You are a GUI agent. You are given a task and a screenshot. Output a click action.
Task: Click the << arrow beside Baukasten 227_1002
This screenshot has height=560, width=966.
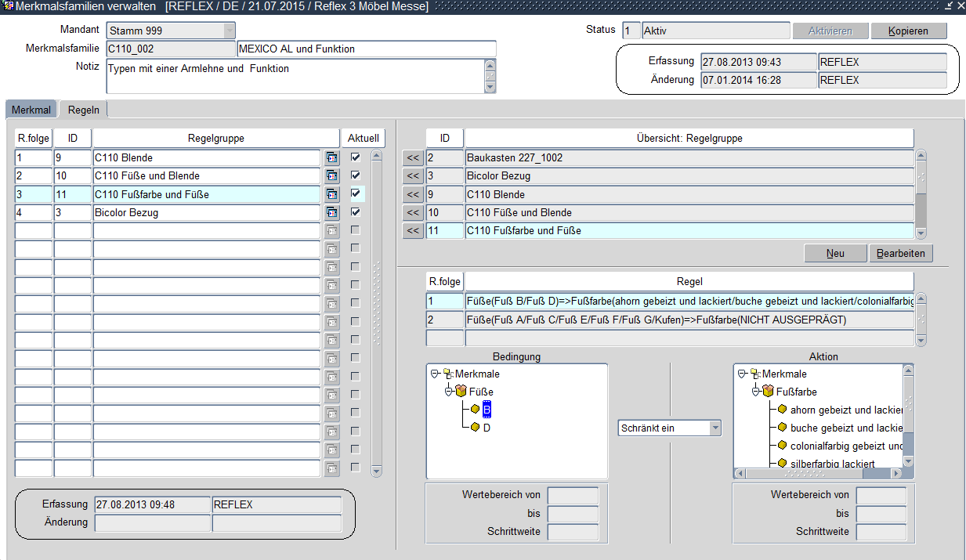coord(413,158)
